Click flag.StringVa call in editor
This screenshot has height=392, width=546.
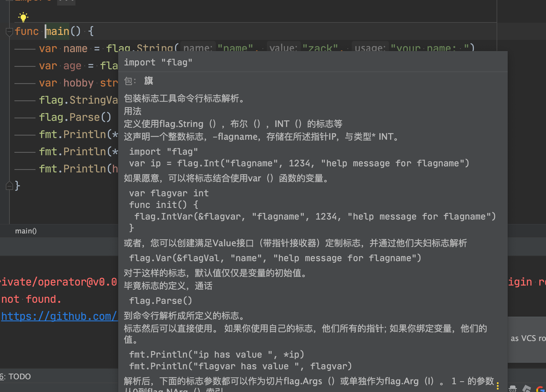pos(79,100)
